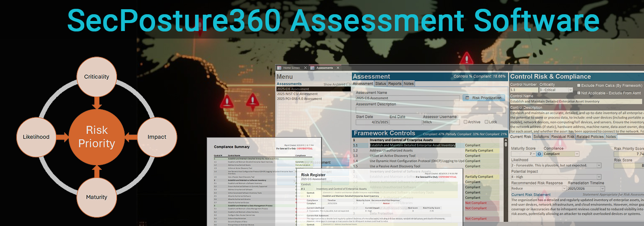Screen dimensions: 644x226
Task: Click the Risk Priority center circle
Action: coord(97,137)
